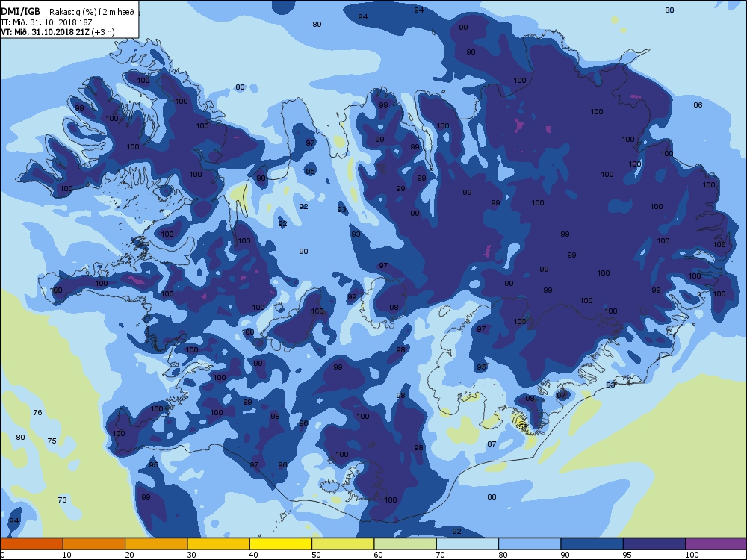Image resolution: width=747 pixels, height=560 pixels.
Task: Select the 95–100 dark navy legend swatch
Action: click(x=654, y=544)
